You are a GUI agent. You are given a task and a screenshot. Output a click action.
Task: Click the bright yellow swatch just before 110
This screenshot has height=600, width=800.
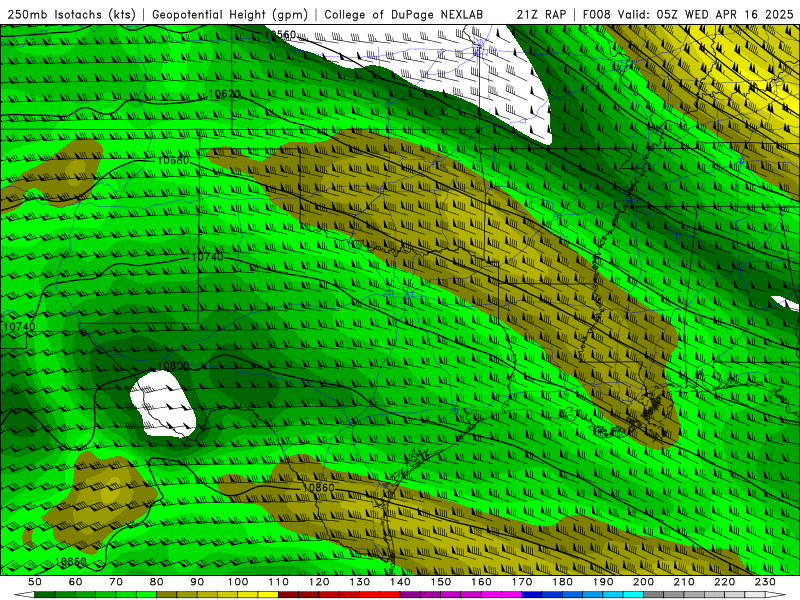pos(268,595)
